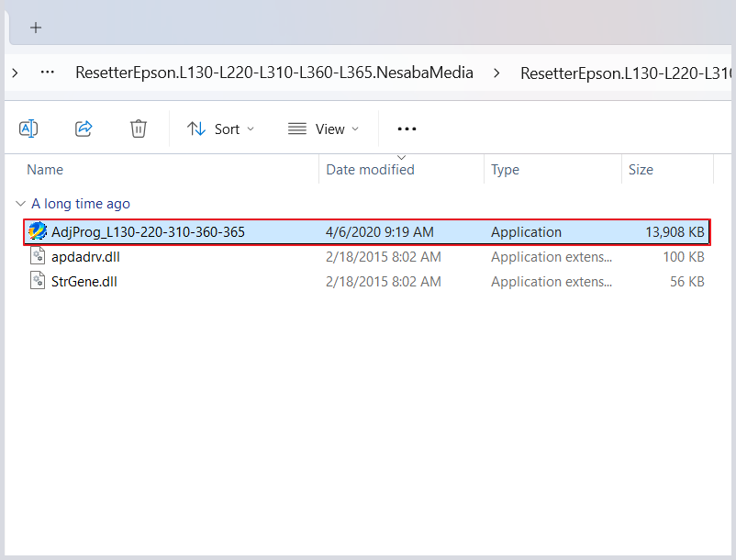Click the 56 KB size value
The width and height of the screenshot is (736, 560).
click(687, 282)
